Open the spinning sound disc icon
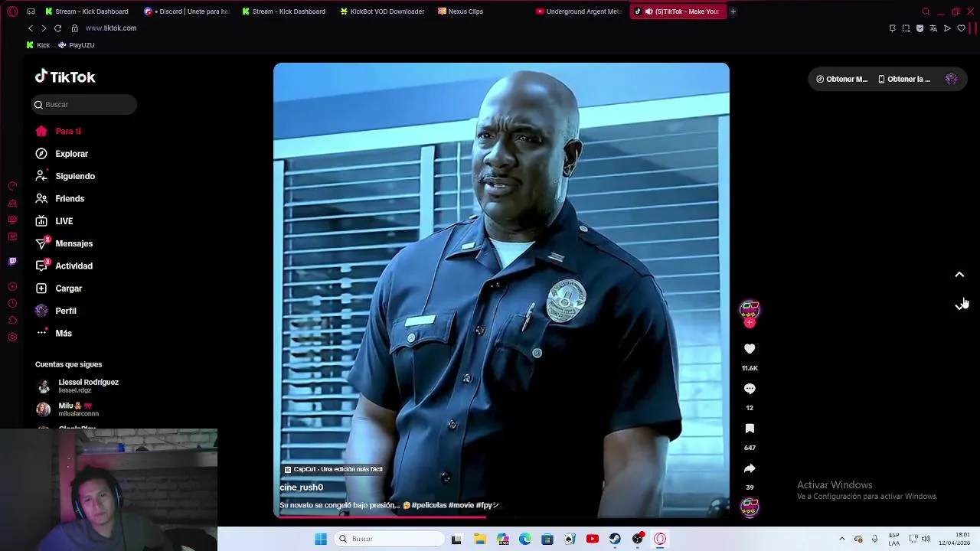The height and width of the screenshot is (551, 980). click(750, 507)
